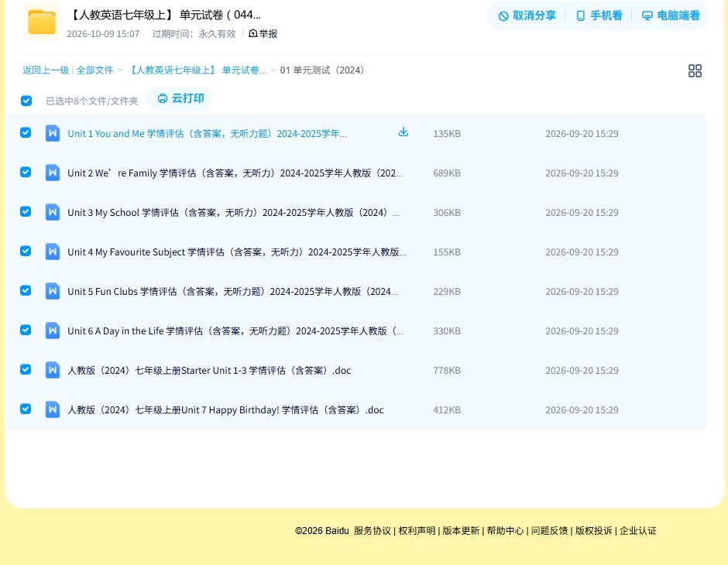Click Word icon of Unit 7 Happy Birthday file
The width and height of the screenshot is (728, 565).
click(53, 409)
